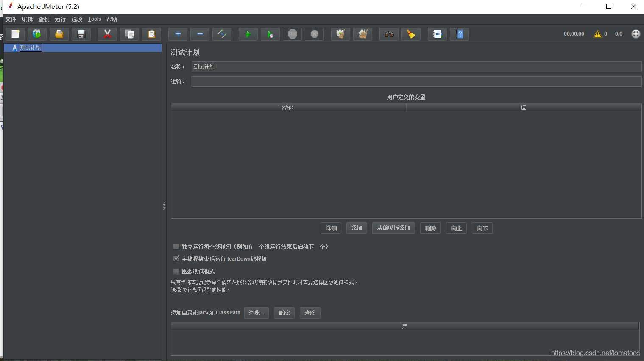The image size is (644, 361).
Task: Open Help with question mark icon
Action: pos(460,34)
